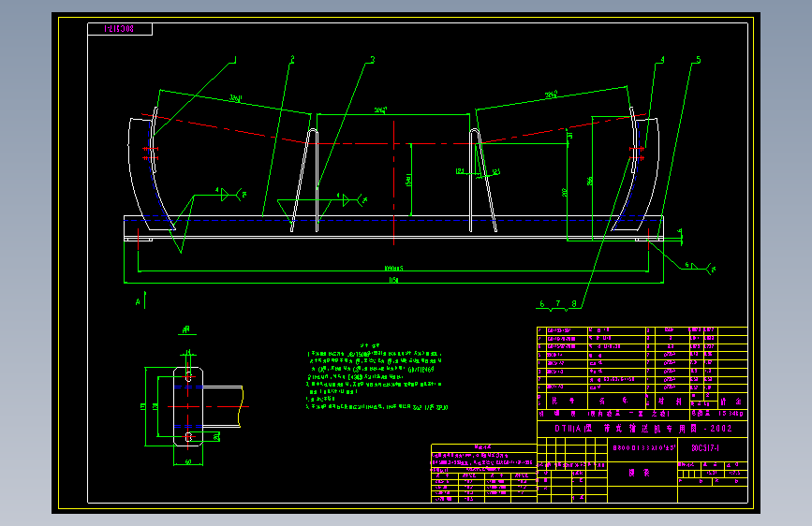Click balloon number 5 leader label
Screen dimensions: 812x526
pos(698,60)
